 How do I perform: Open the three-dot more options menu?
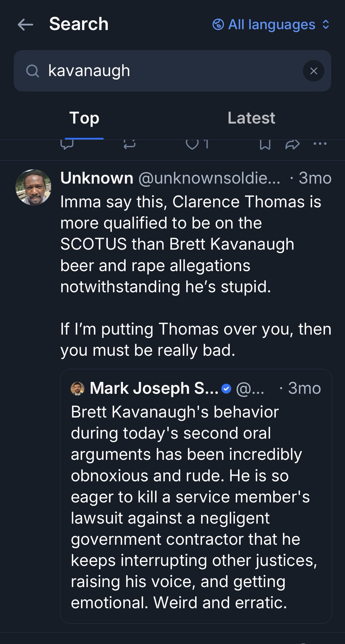click(320, 144)
